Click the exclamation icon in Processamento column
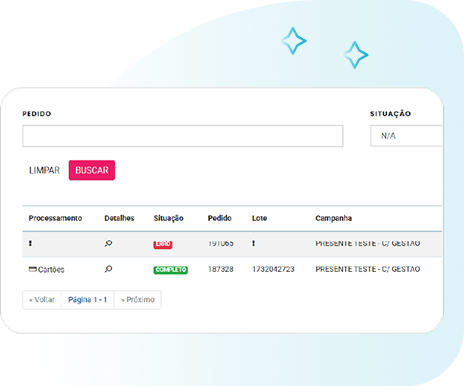Viewport: 464px width, 386px height. pos(30,243)
